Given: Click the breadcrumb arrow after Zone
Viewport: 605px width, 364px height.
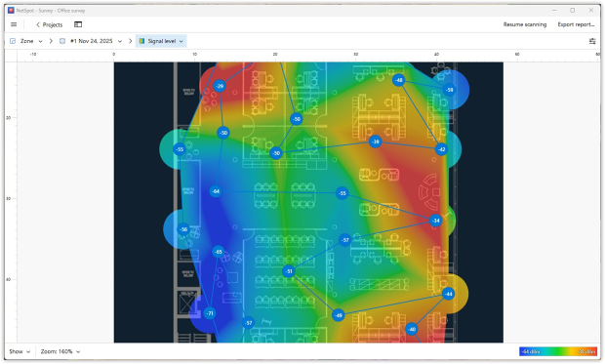Looking at the screenshot, I should (x=51, y=41).
